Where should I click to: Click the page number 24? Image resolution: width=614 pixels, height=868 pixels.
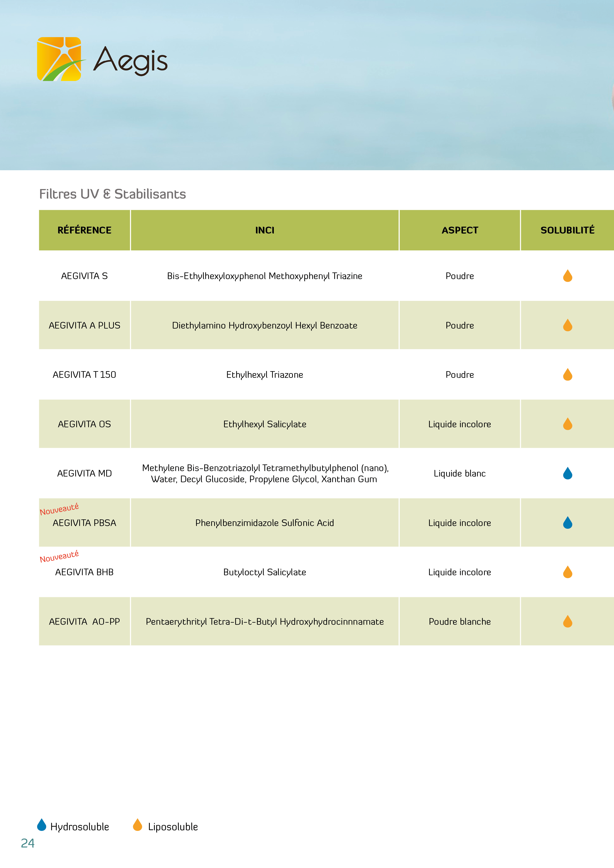(x=28, y=844)
